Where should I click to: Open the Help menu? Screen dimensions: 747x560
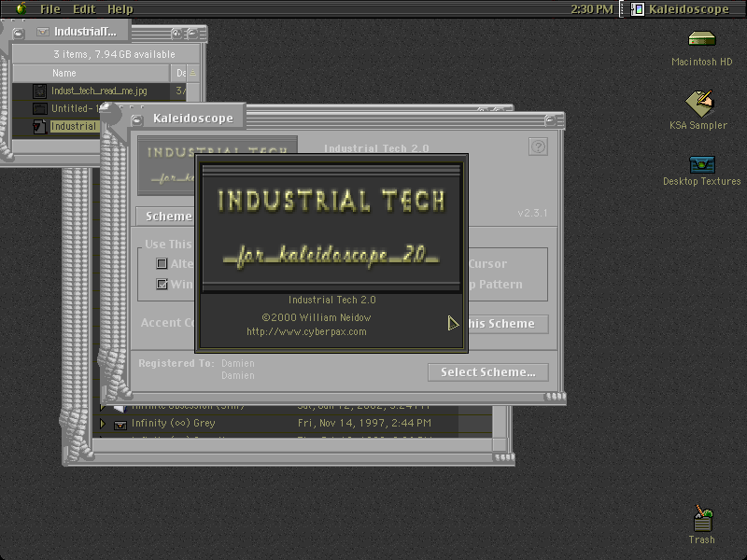120,9
